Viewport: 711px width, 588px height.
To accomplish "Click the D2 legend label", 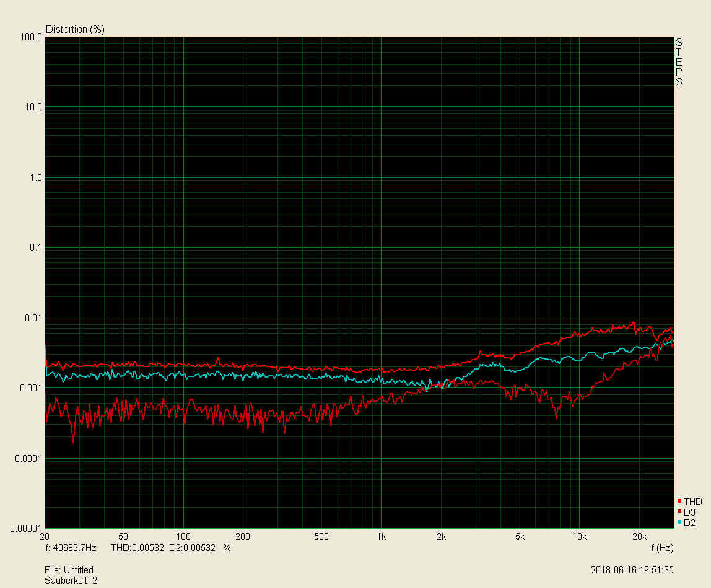I will click(x=690, y=523).
